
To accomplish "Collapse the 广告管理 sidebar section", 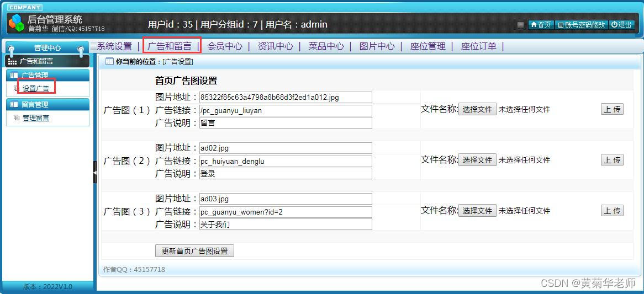I will tap(48, 75).
